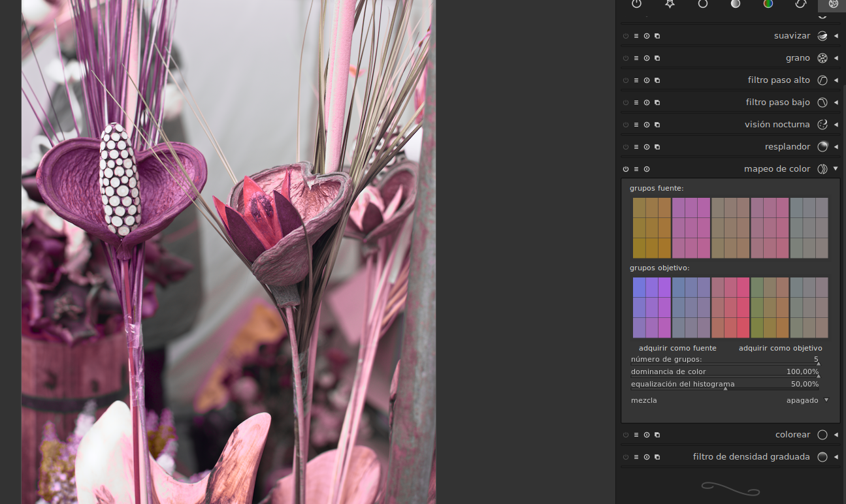846x504 pixels.
Task: Open the correction group tab with circular arrows
Action: 801,4
